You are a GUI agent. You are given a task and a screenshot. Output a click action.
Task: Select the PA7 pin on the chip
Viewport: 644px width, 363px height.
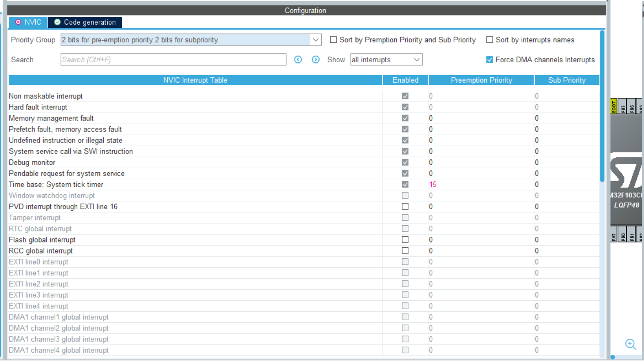pyautogui.click(x=614, y=234)
